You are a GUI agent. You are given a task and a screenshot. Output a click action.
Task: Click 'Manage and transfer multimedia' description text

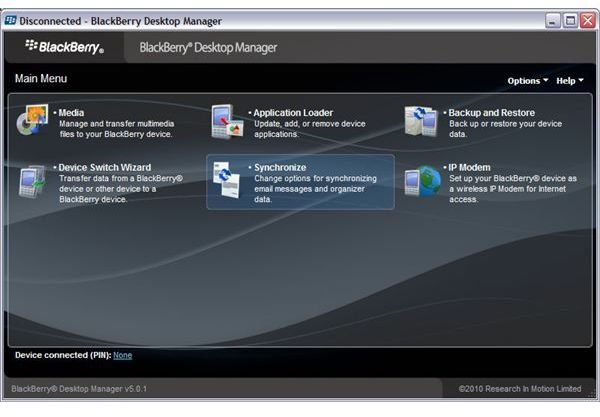tap(116, 129)
